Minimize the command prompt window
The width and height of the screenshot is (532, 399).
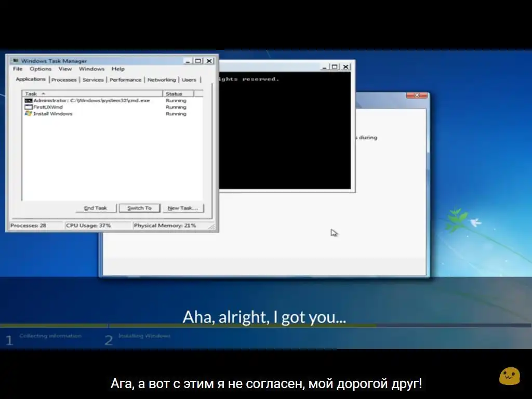pyautogui.click(x=325, y=67)
